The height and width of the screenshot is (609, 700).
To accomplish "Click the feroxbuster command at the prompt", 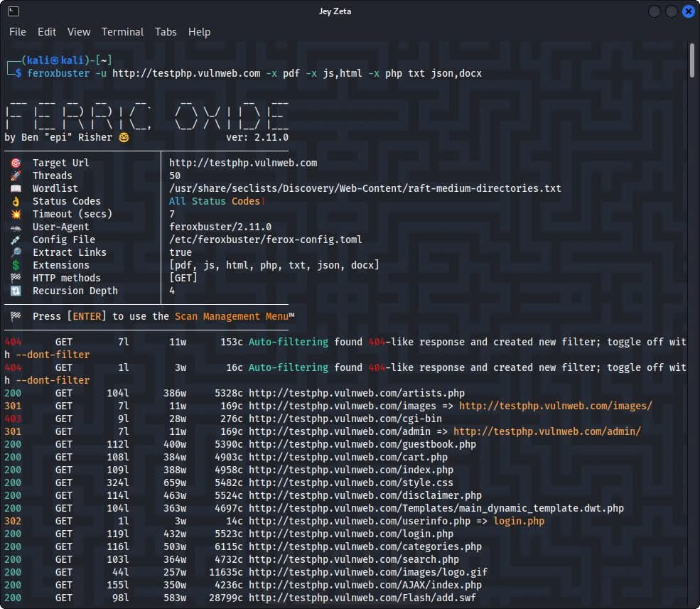I will coord(58,73).
